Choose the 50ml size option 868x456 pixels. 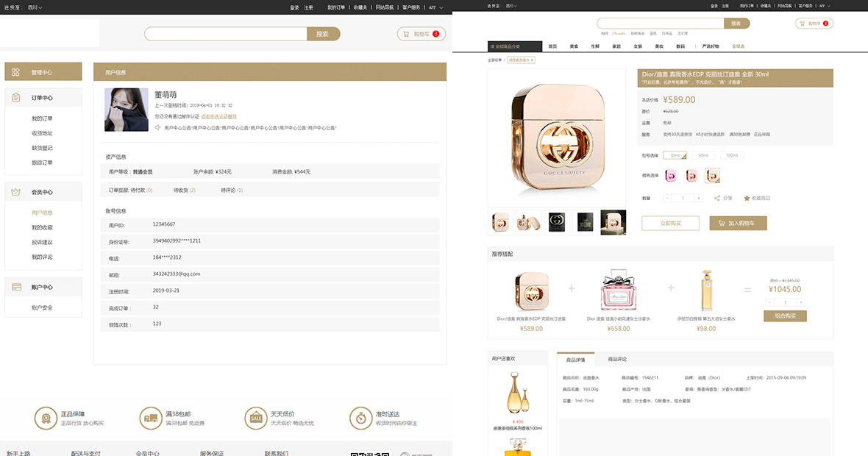click(x=703, y=155)
